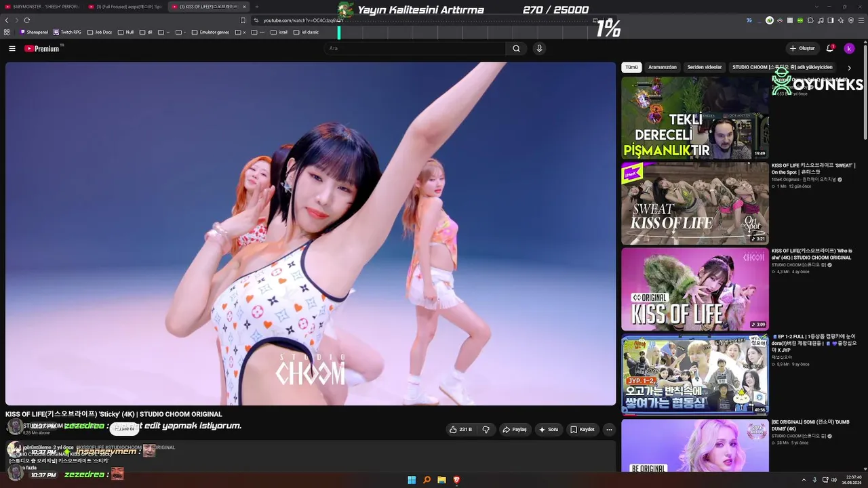Dislike the Sticky video
Screen dimensions: 868x488
coord(486,429)
